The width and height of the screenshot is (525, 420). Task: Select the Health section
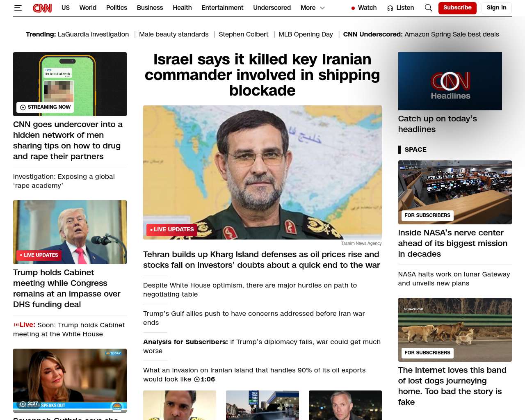(x=182, y=8)
